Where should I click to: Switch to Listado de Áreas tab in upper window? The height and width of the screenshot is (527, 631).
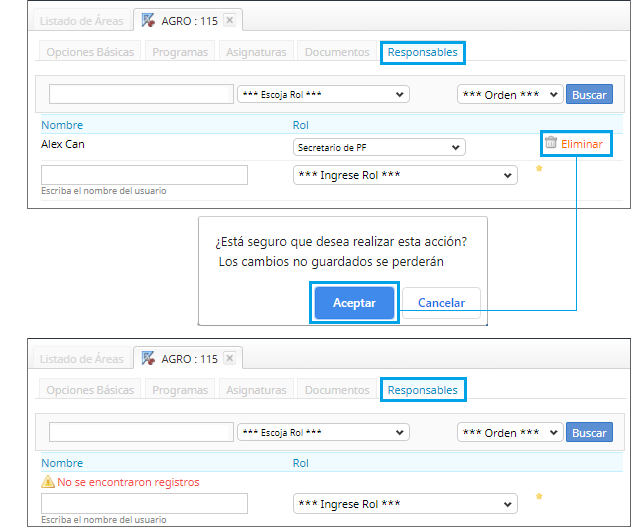click(82, 21)
